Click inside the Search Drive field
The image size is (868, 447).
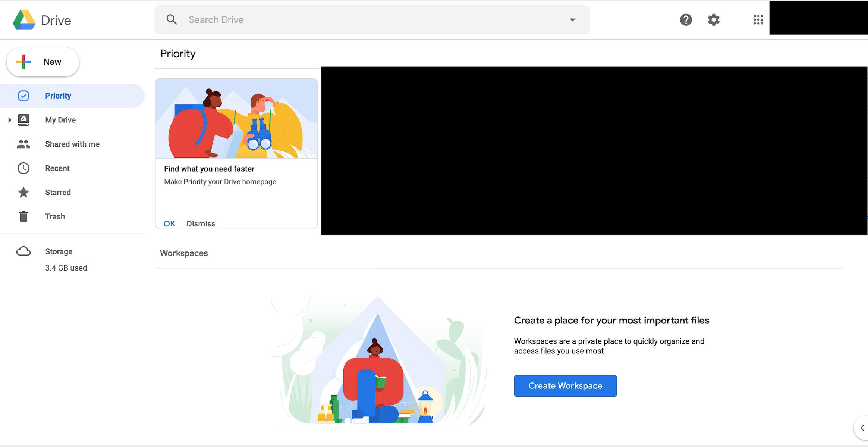(336, 19)
